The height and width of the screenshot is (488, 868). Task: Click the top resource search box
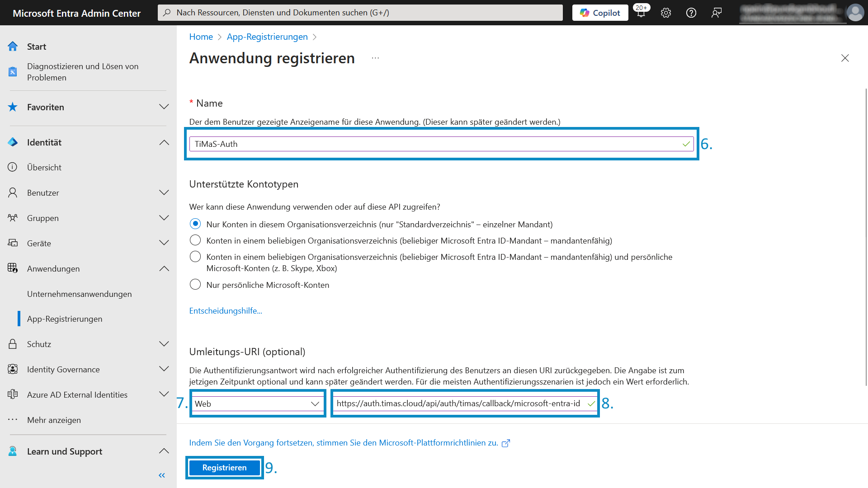(360, 13)
